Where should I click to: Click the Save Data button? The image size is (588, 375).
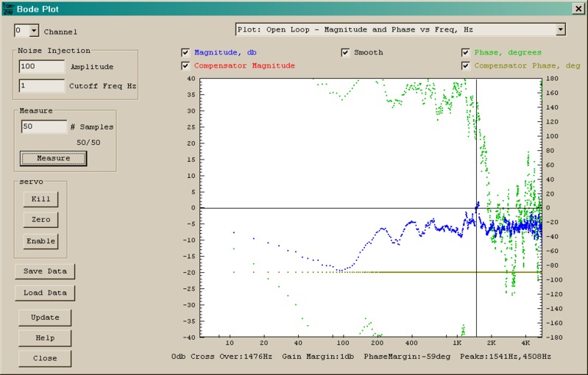45,271
